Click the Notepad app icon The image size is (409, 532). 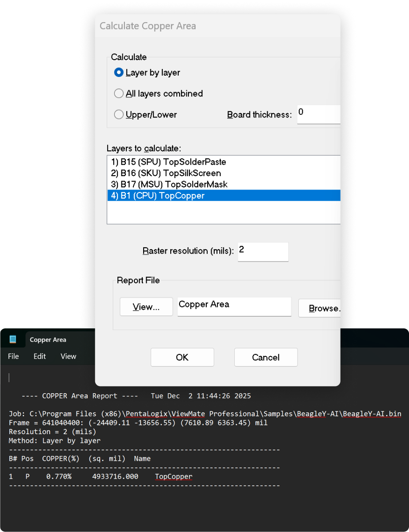[13, 339]
